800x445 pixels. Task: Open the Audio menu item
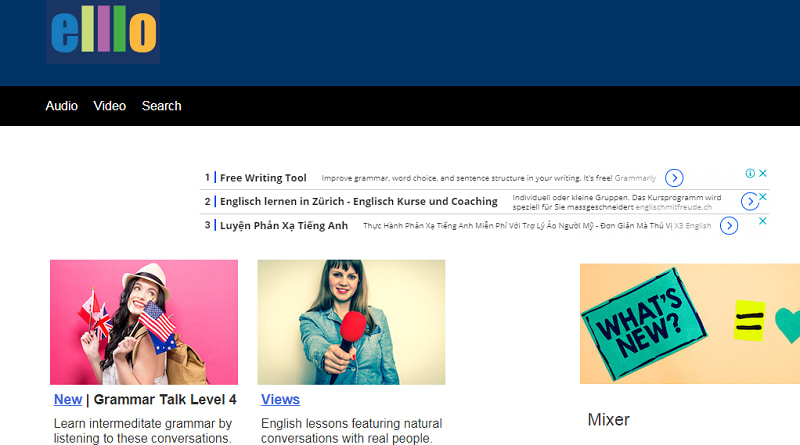[62, 106]
